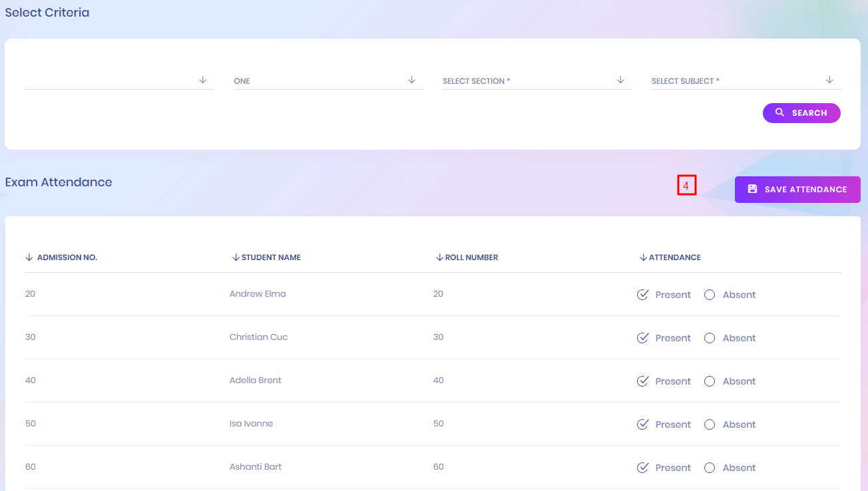The image size is (868, 491).
Task: Sort by Student Name arrow icon
Action: 236,257
